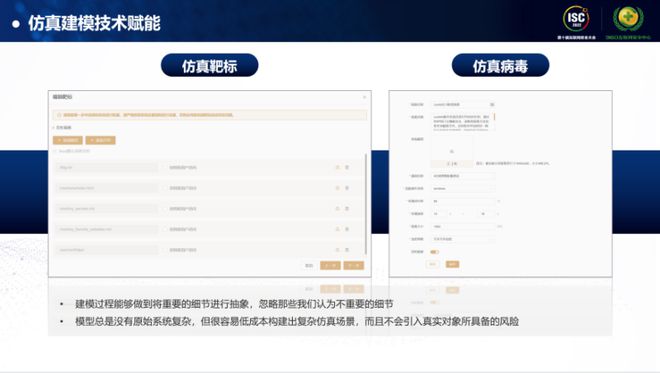Click the slide title 仿真建模技术赋能

(94, 23)
